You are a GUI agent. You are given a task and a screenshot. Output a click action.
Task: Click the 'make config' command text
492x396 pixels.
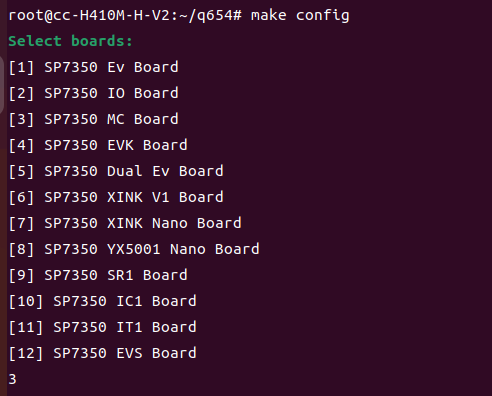[x=300, y=16]
